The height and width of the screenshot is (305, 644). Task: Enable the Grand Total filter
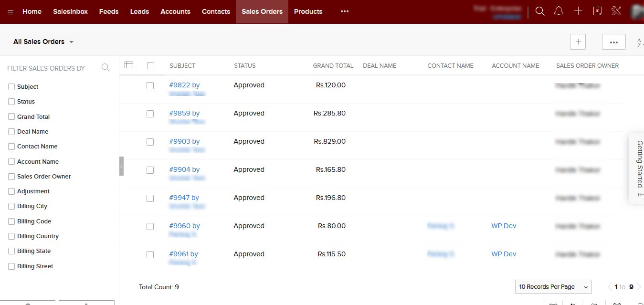click(11, 116)
